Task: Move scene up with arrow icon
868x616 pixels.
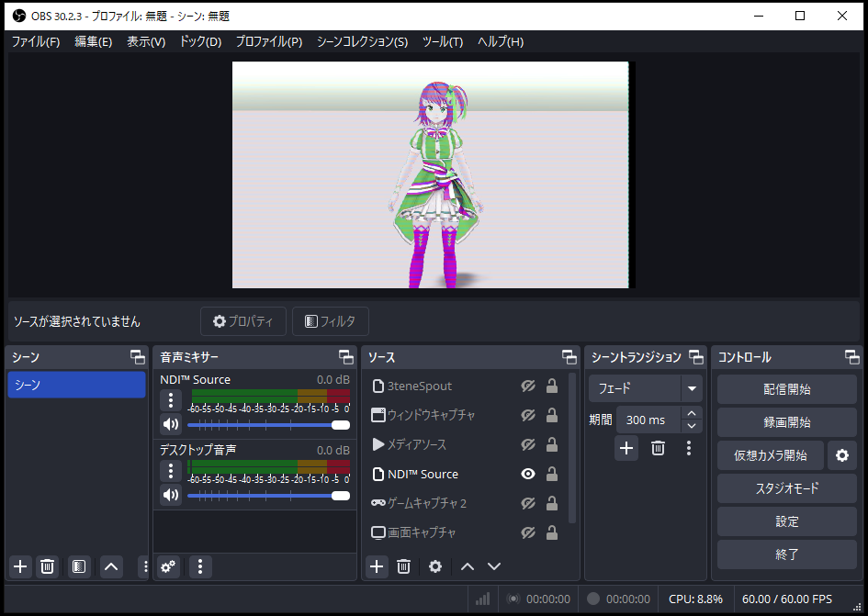Action: click(x=111, y=566)
